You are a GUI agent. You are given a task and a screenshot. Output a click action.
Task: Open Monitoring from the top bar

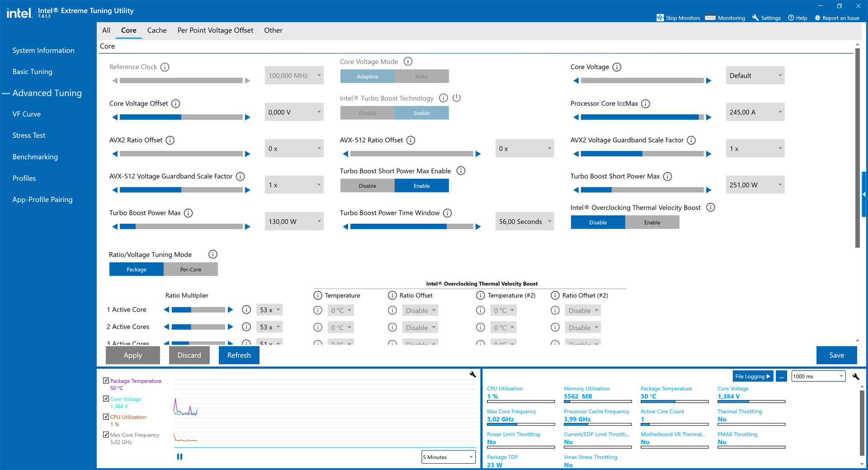click(x=725, y=18)
